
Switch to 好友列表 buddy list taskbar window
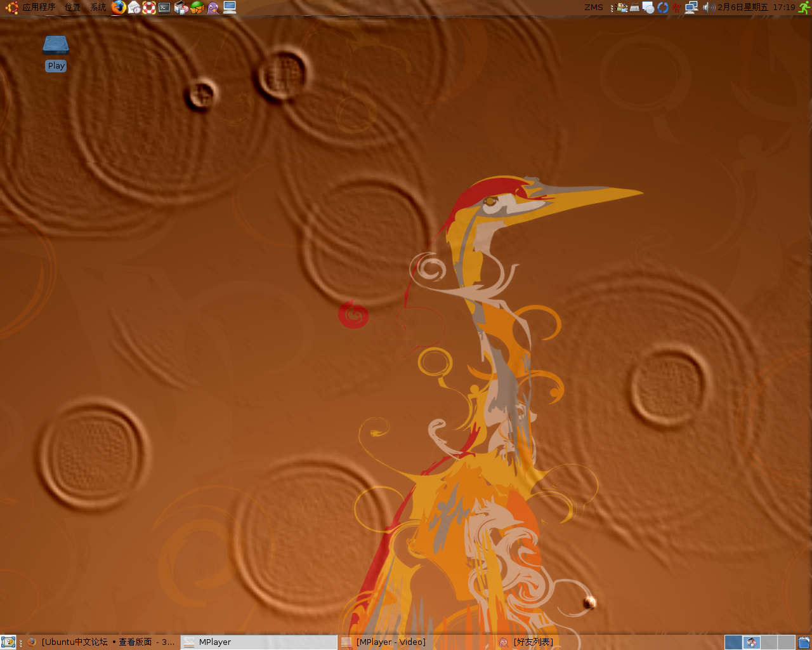point(573,642)
